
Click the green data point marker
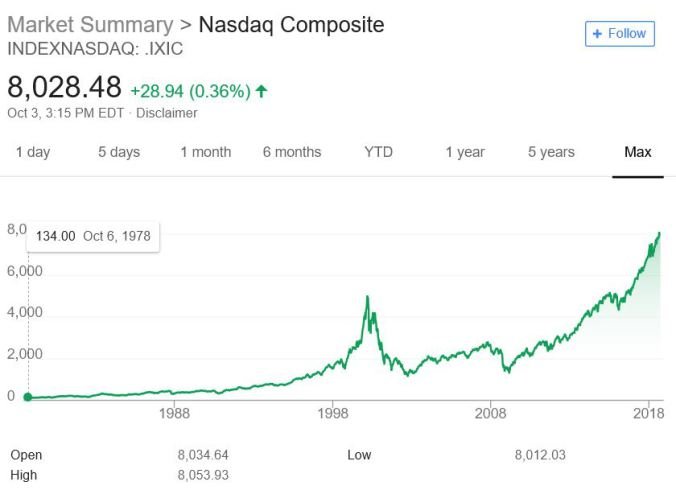tap(28, 397)
